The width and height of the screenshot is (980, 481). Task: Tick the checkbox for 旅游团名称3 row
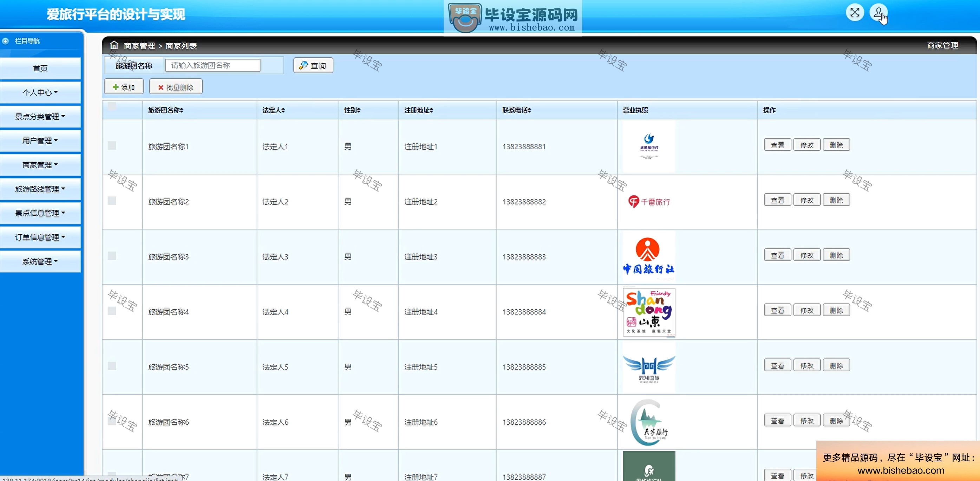(x=112, y=256)
